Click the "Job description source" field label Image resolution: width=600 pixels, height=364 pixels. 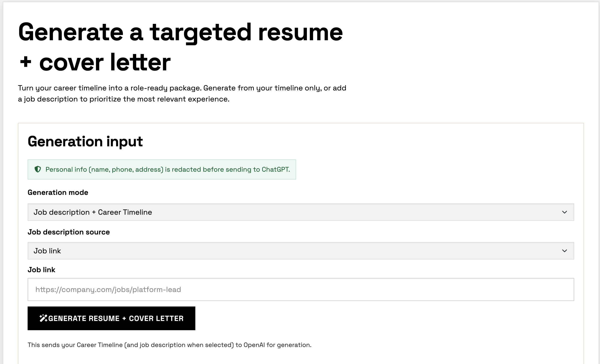(x=68, y=232)
